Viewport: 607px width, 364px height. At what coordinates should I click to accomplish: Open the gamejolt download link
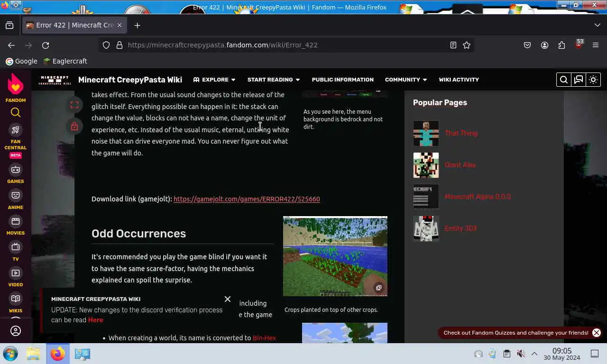(247, 199)
